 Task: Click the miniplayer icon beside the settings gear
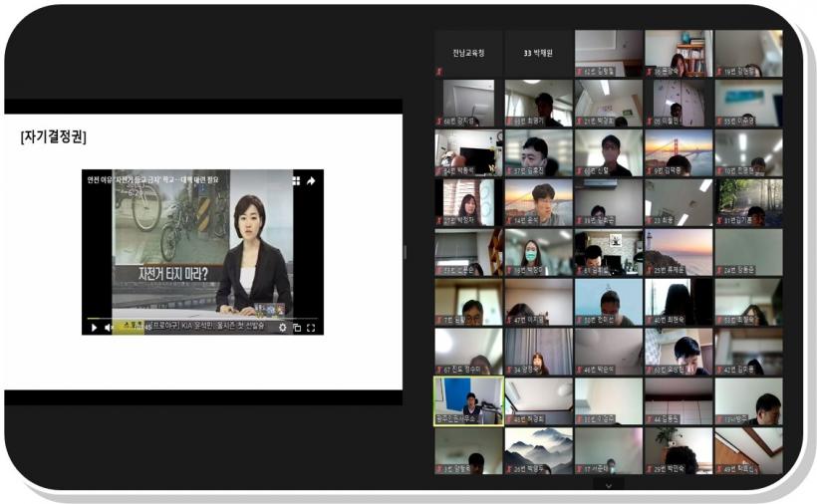click(x=296, y=327)
